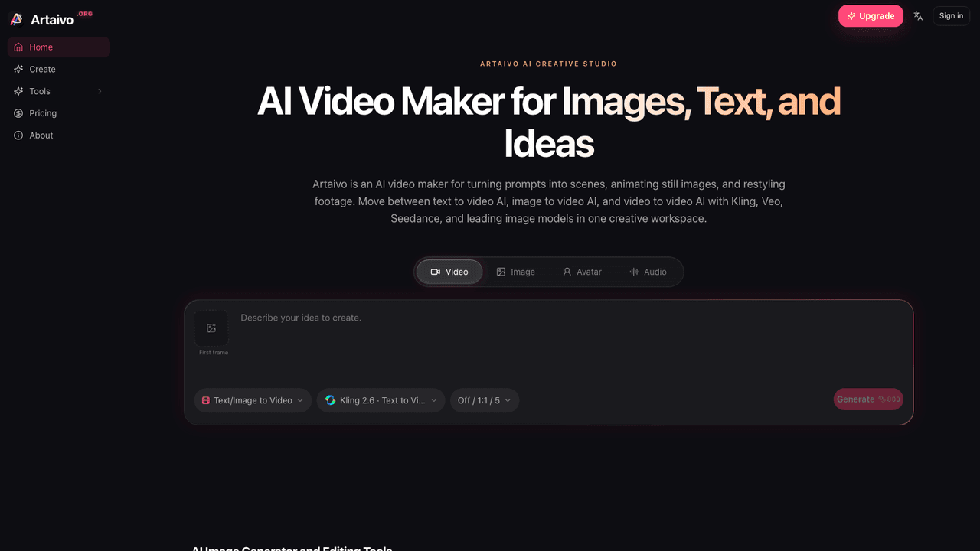Open the Kling 2.6 model dropdown
Viewport: 980px width, 551px height.
pyautogui.click(x=381, y=400)
